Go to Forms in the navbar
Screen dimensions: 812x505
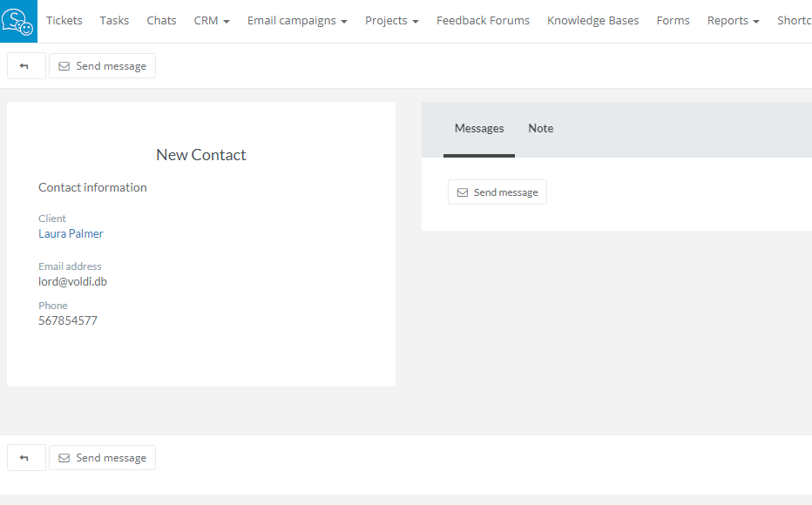coord(673,21)
